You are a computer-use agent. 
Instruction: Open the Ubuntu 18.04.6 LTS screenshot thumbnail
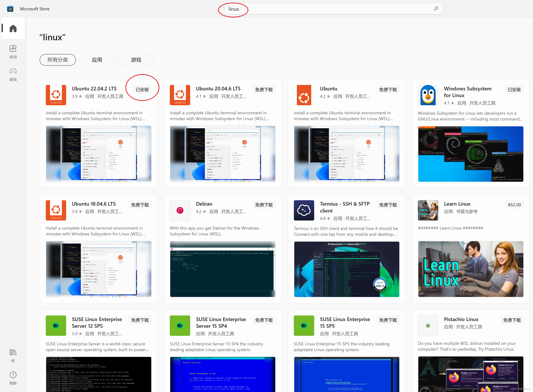pyautogui.click(x=99, y=269)
